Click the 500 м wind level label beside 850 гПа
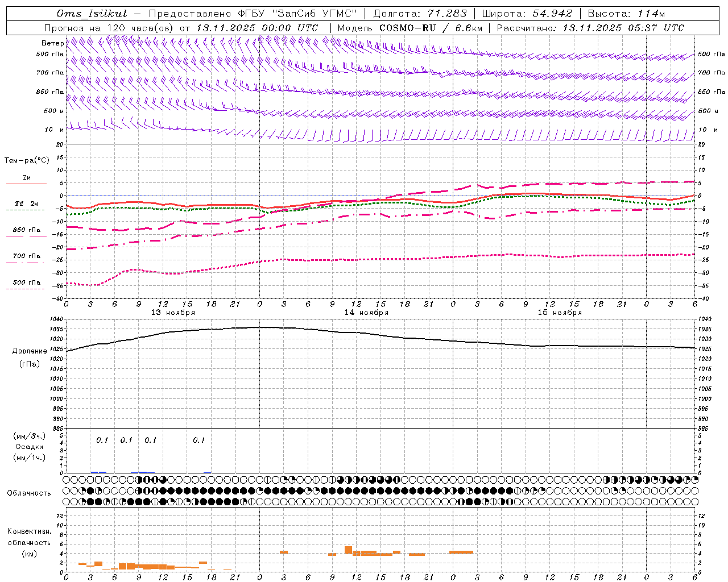728x582 pixels. click(x=53, y=111)
